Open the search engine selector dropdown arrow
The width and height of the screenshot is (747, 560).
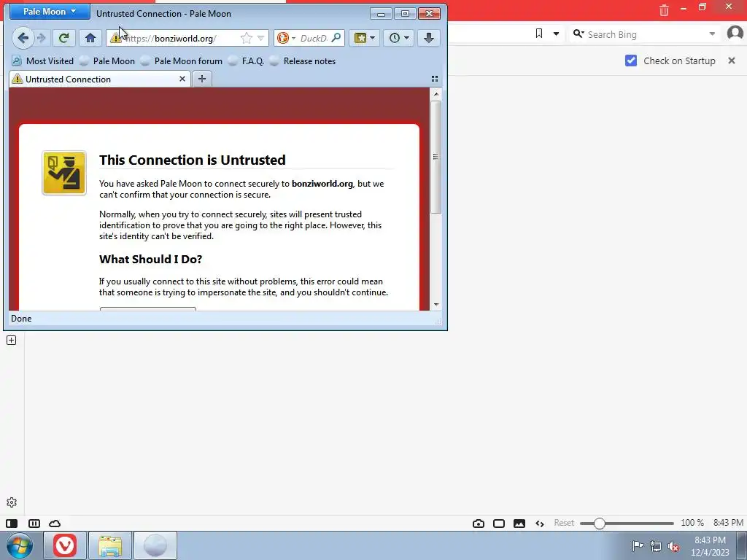pos(293,38)
